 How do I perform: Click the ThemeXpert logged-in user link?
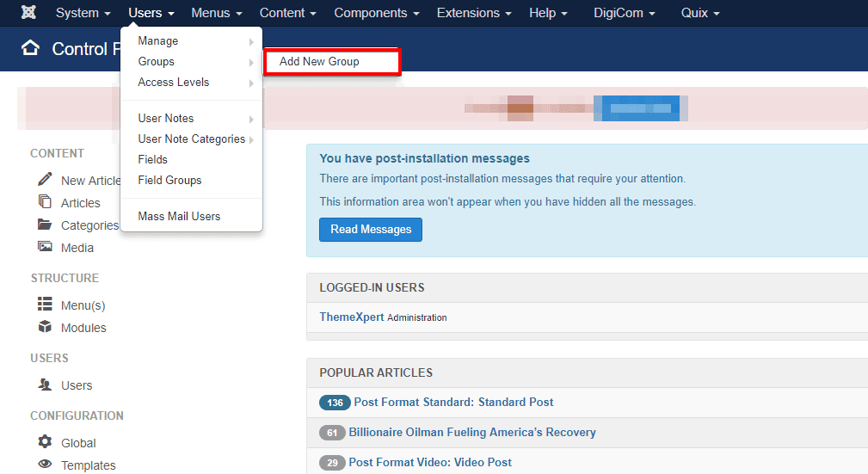tap(351, 317)
